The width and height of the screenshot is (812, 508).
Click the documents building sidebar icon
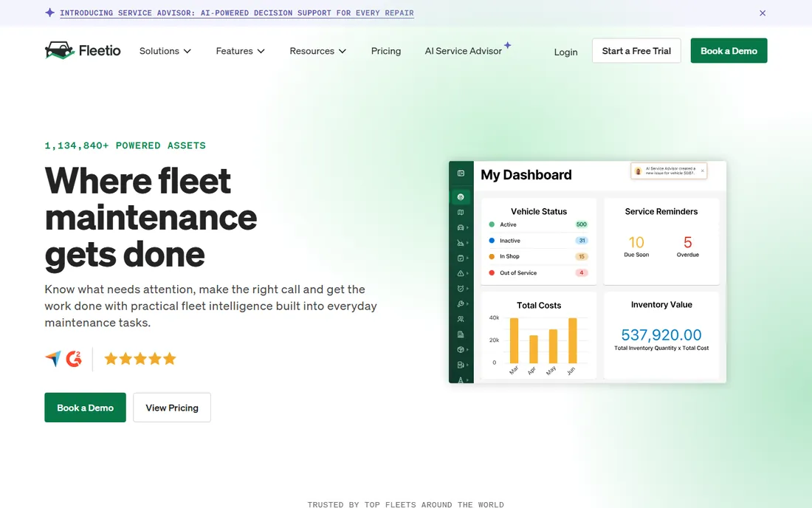461,334
